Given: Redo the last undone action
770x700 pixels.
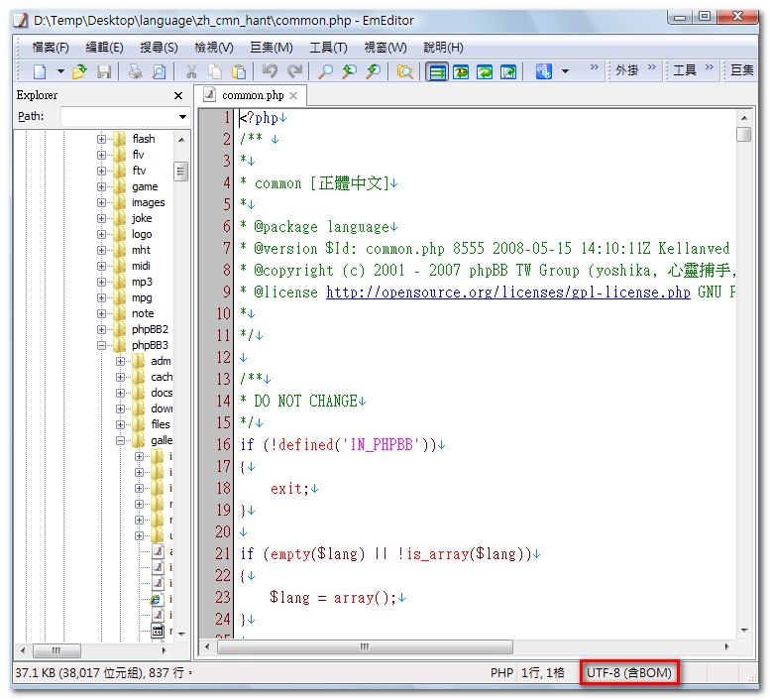Looking at the screenshot, I should [294, 71].
